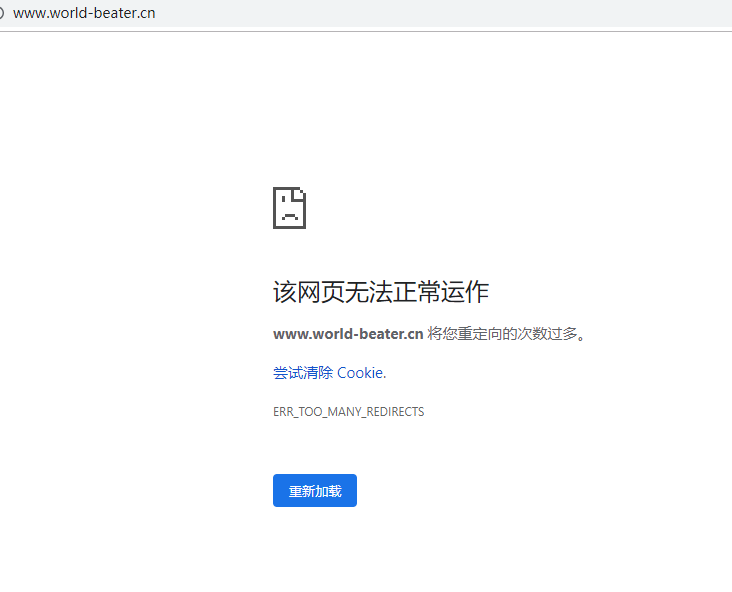Select the ERR_TOO_MANY_REDIRECTS error code text
Viewport: 732px width, 592px height.
point(349,412)
